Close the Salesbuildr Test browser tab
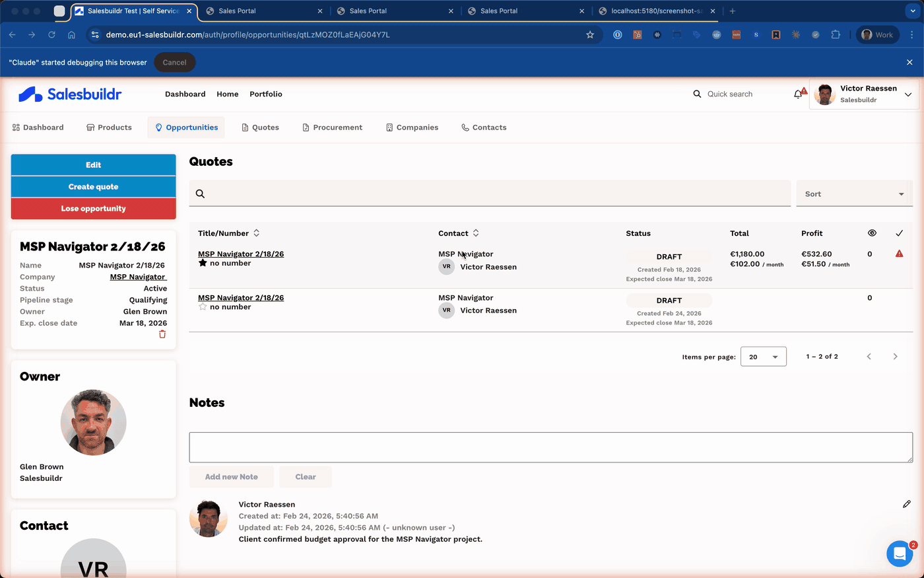Image resolution: width=924 pixels, height=578 pixels. pyautogui.click(x=189, y=11)
